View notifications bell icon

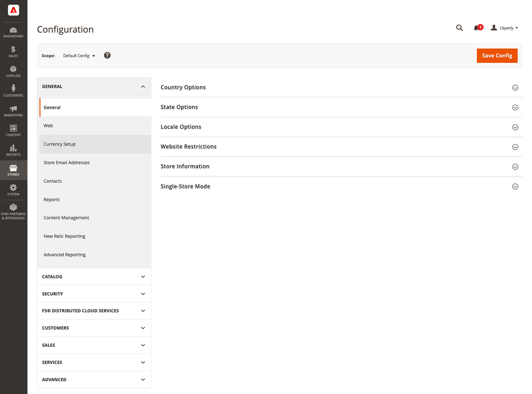click(x=477, y=28)
